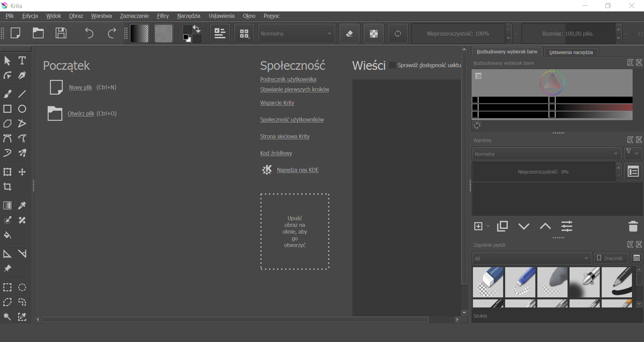
Task: Select the Freehand Brush tool
Action: (x=7, y=94)
